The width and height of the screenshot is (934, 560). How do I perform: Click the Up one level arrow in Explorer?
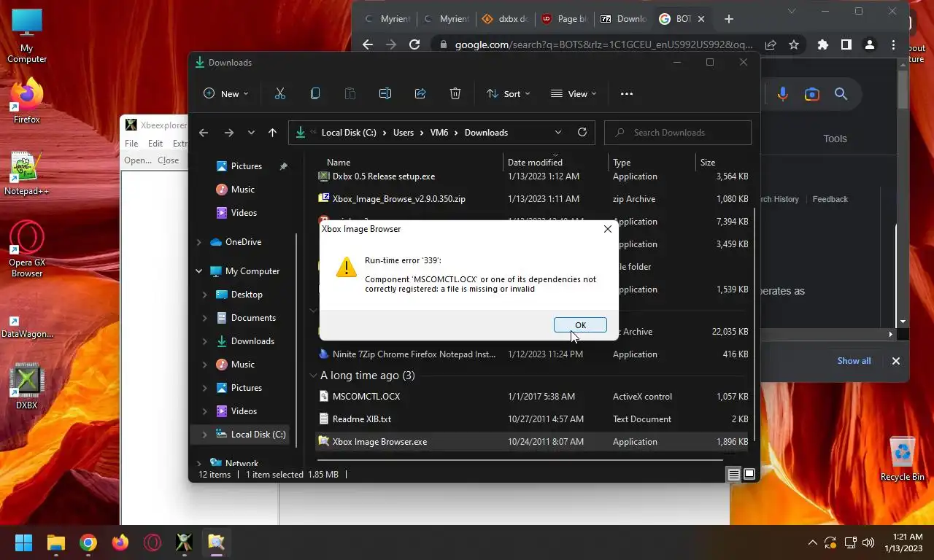(272, 133)
